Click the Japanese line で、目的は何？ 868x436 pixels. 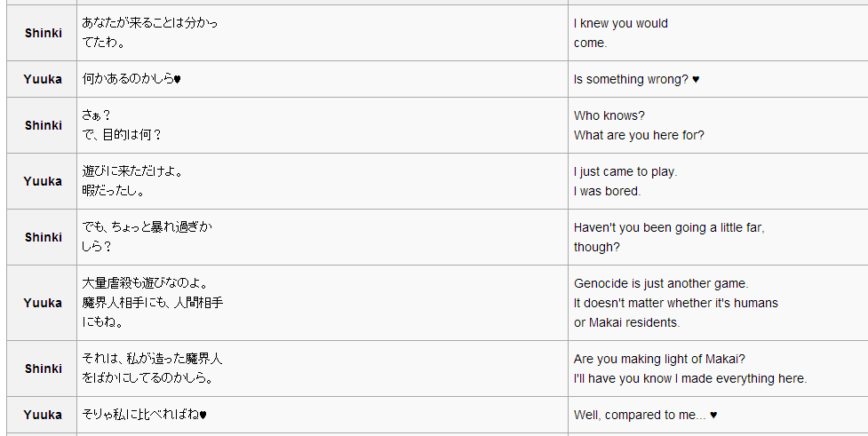pos(122,135)
